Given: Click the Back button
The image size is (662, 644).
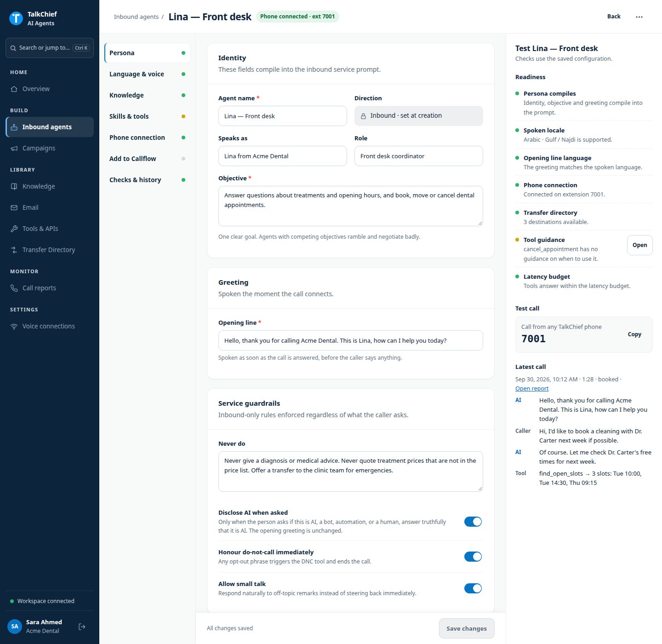Looking at the screenshot, I should click(614, 17).
